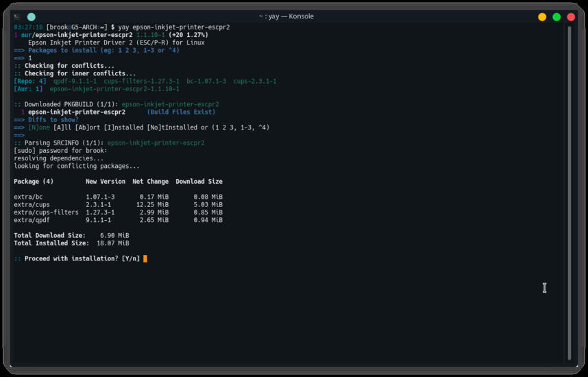Click 'cups-filters-1.27.3-1' in the Repo list
588x377 pixels.
(142, 81)
